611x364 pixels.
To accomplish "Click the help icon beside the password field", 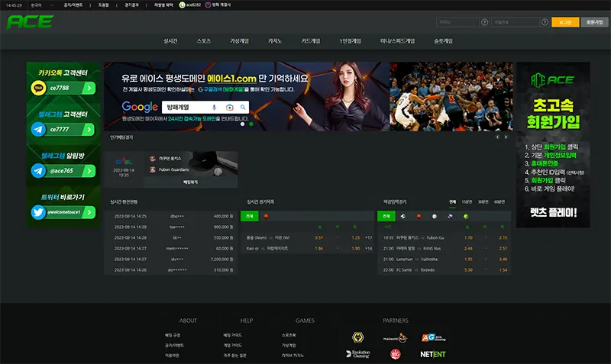I will tap(545, 22).
